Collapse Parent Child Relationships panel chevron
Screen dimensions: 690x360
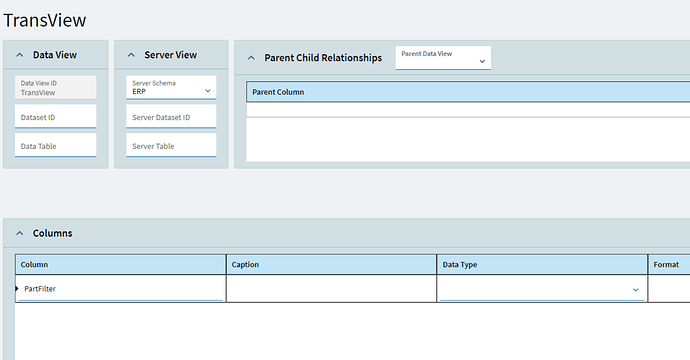point(251,58)
